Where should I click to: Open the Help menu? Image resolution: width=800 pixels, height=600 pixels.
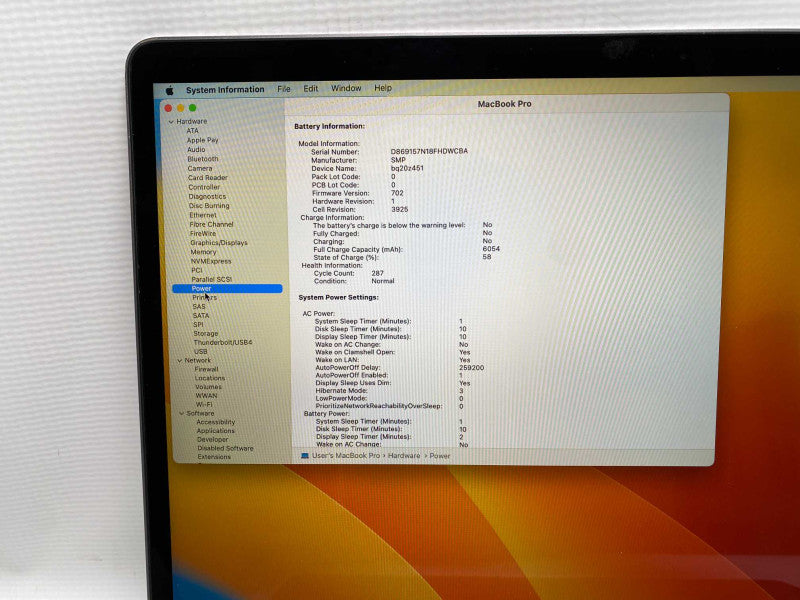383,88
